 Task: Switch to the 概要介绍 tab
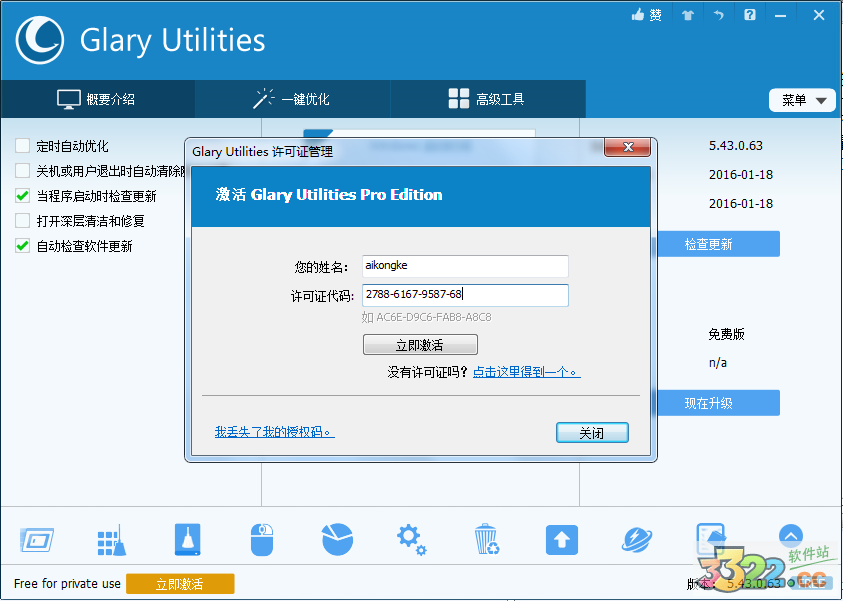click(x=97, y=99)
